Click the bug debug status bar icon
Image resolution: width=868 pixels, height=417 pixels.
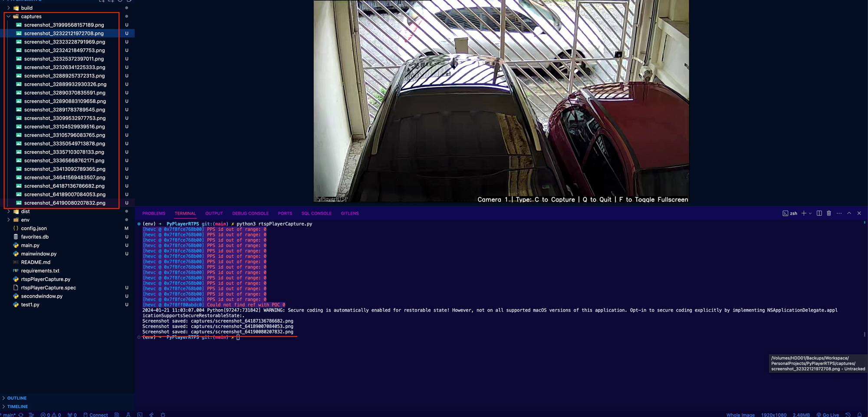[163, 415]
